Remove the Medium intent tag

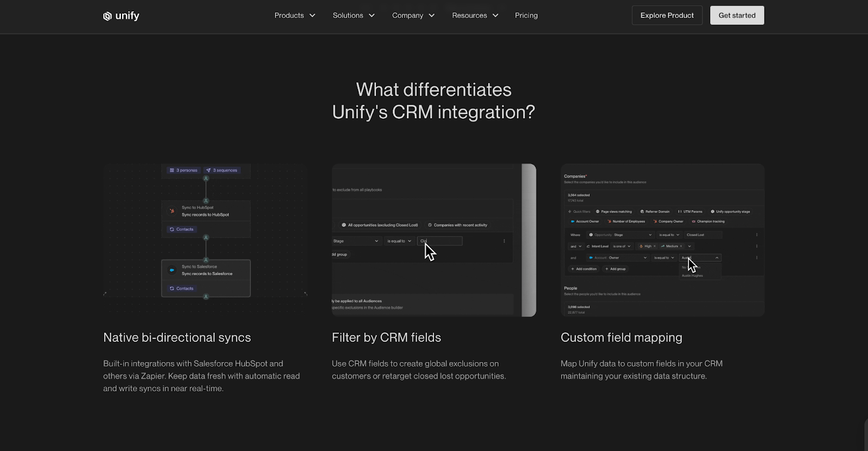681,246
